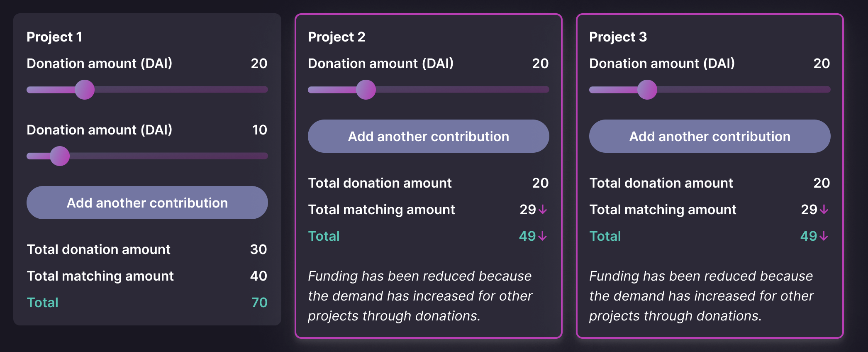Screen dimensions: 868x352
Task: Click the down arrow next to Project 3 Total 49
Action: pos(824,236)
